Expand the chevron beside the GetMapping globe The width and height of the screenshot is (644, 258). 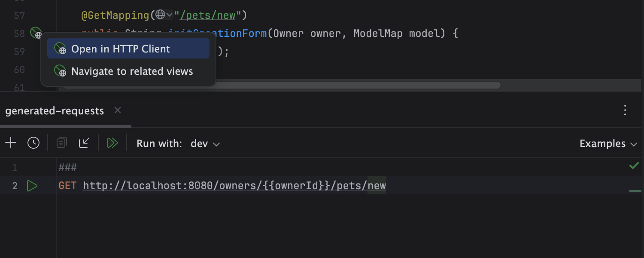[x=169, y=15]
